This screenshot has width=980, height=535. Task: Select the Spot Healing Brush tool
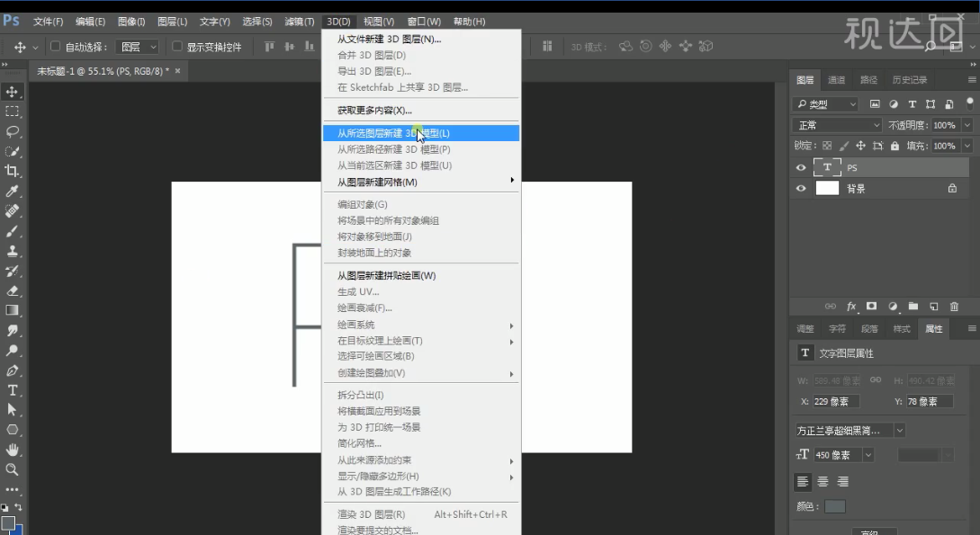pyautogui.click(x=12, y=211)
